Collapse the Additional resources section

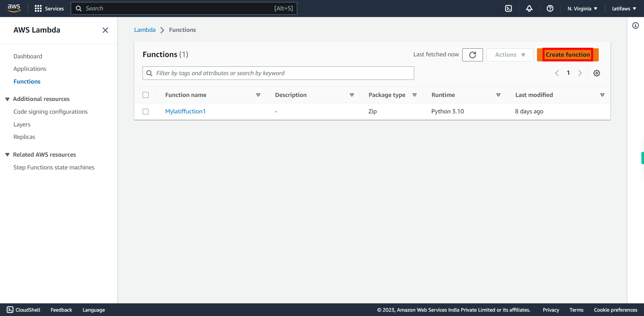click(x=7, y=99)
